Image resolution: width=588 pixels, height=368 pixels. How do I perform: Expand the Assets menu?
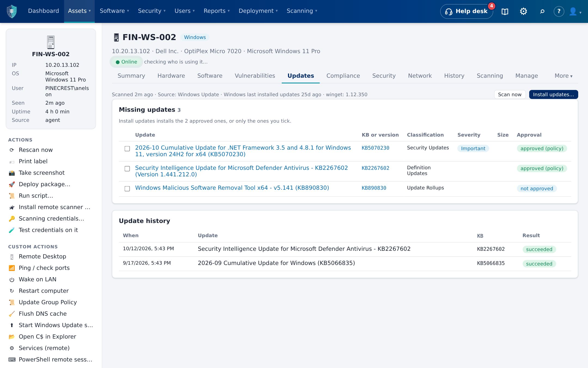[79, 11]
